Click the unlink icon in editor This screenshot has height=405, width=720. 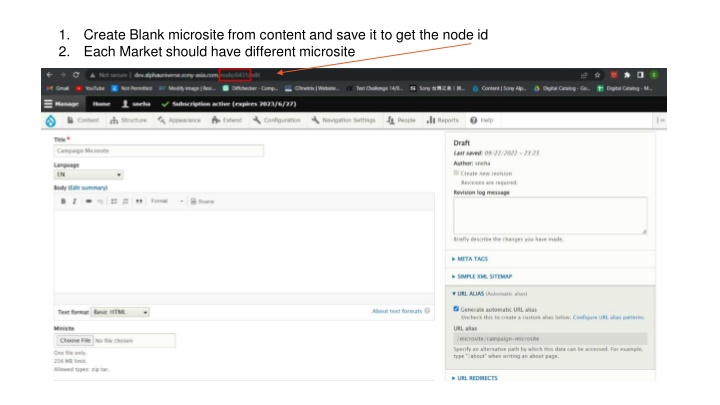pos(100,202)
